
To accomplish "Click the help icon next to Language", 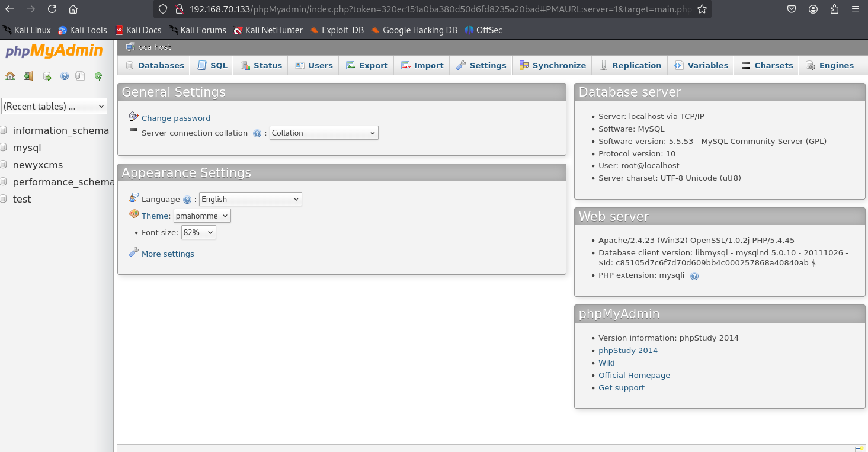I will click(x=187, y=200).
